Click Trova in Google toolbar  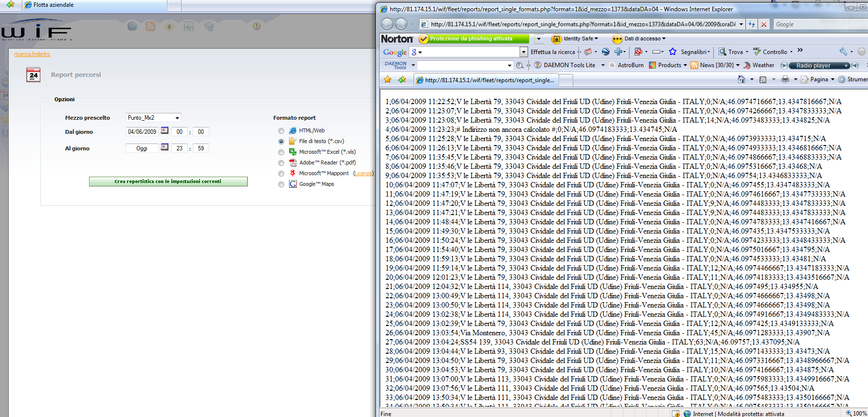click(x=731, y=52)
